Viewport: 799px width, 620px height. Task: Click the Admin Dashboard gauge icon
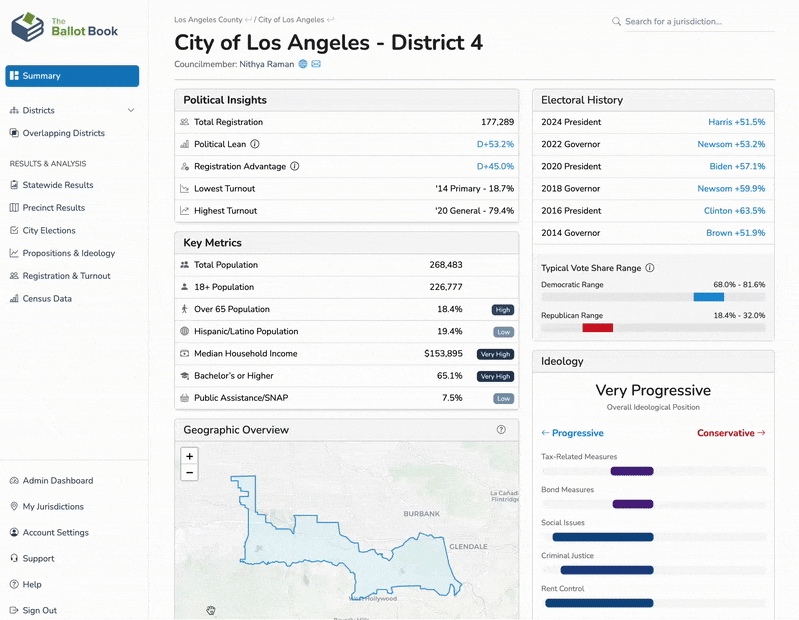[x=14, y=480]
